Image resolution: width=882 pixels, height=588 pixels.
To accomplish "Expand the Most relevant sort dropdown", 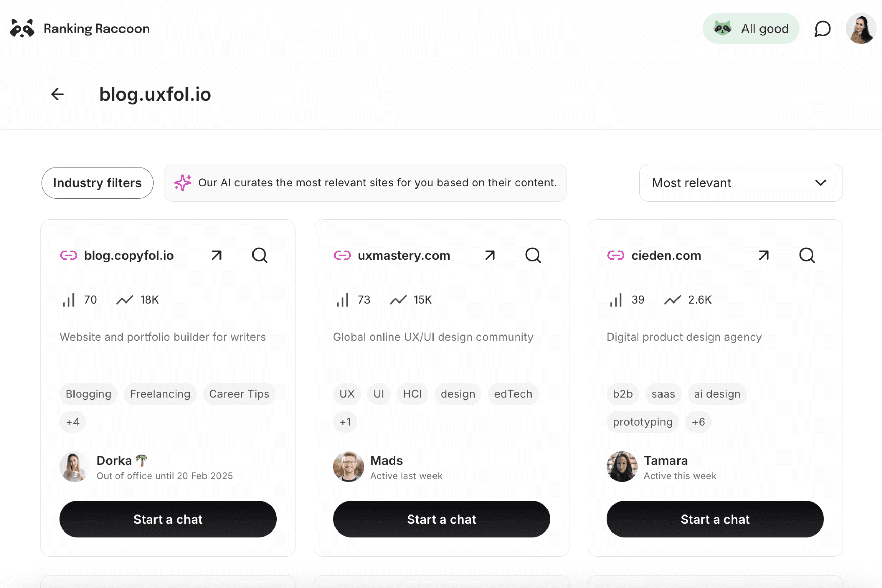I will click(741, 183).
